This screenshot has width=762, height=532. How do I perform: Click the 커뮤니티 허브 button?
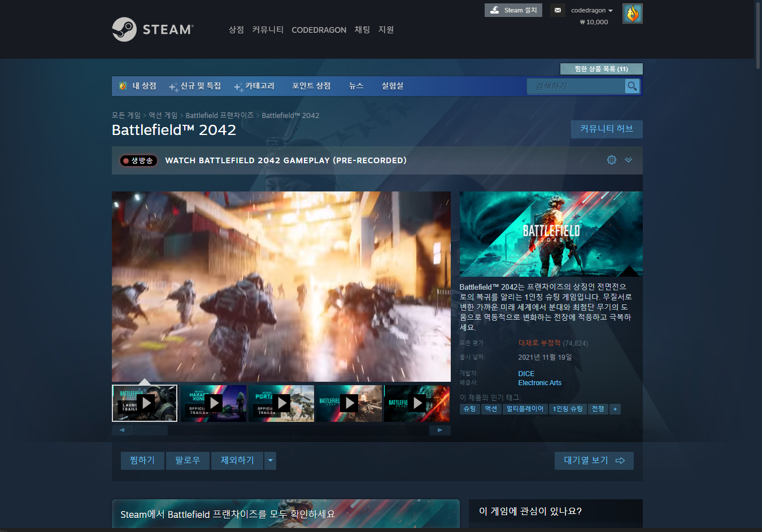607,129
